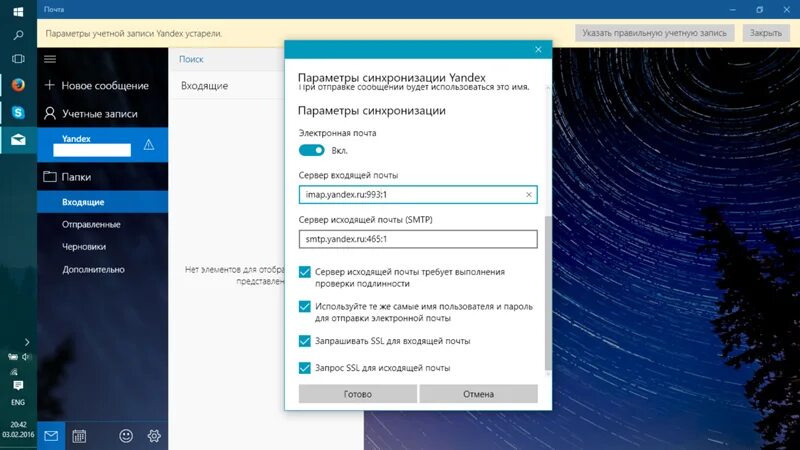Open the Windows Start menu

pos(18,11)
